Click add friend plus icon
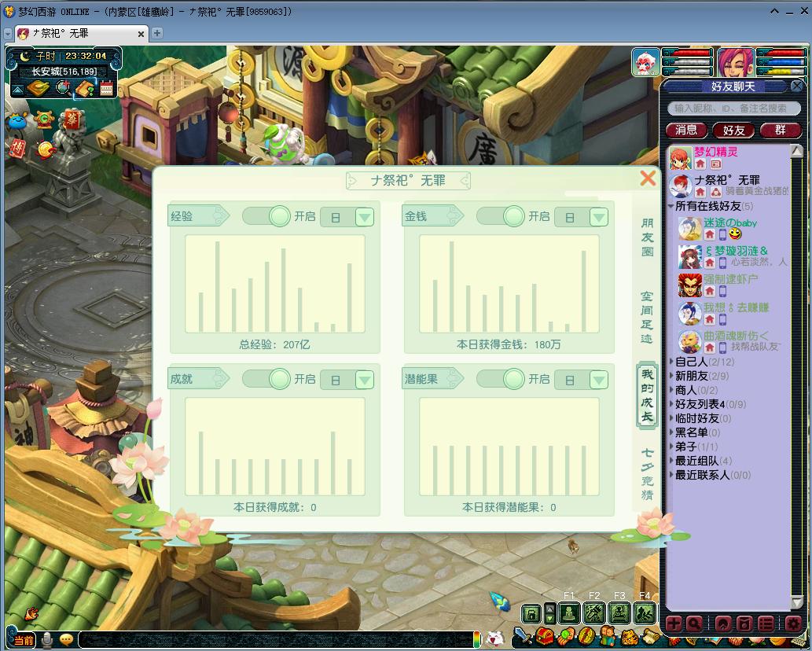 [x=674, y=624]
